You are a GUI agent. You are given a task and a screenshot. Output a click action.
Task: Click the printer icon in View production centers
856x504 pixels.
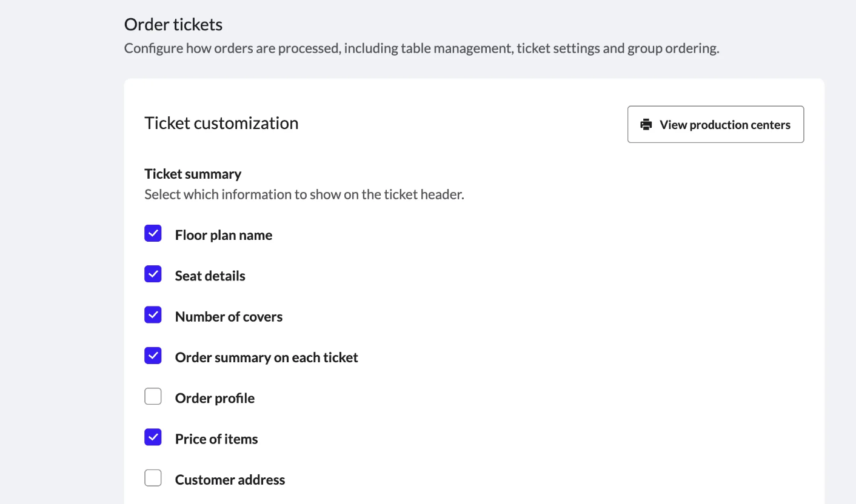point(646,125)
